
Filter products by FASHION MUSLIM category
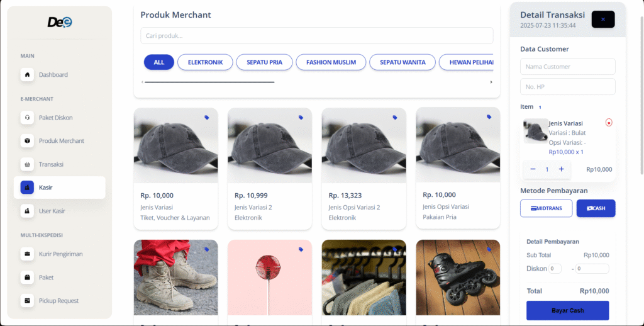331,62
